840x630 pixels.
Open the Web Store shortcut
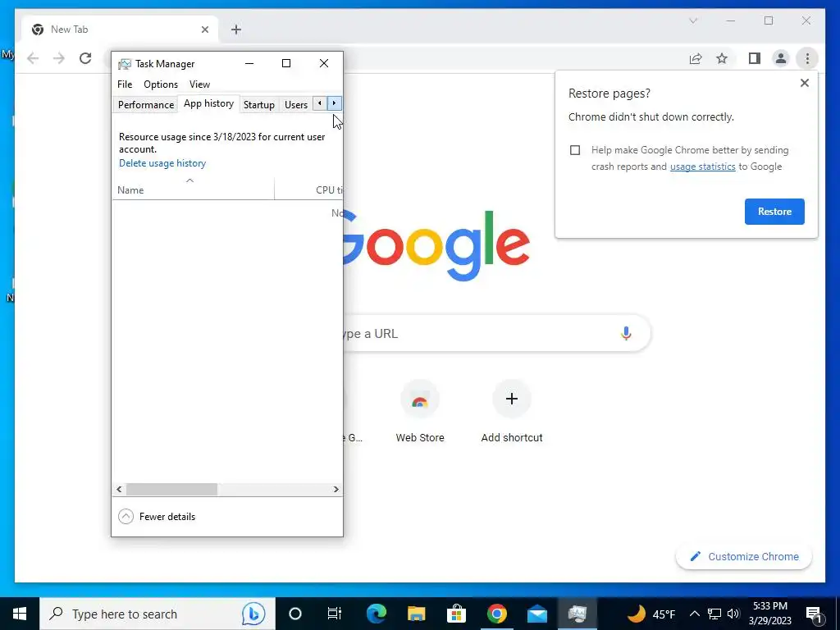(420, 412)
